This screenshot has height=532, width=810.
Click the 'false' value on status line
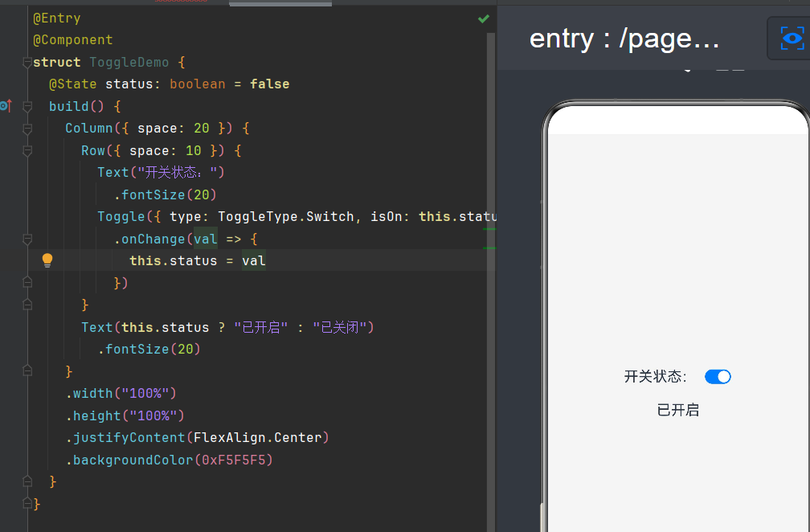coord(270,84)
